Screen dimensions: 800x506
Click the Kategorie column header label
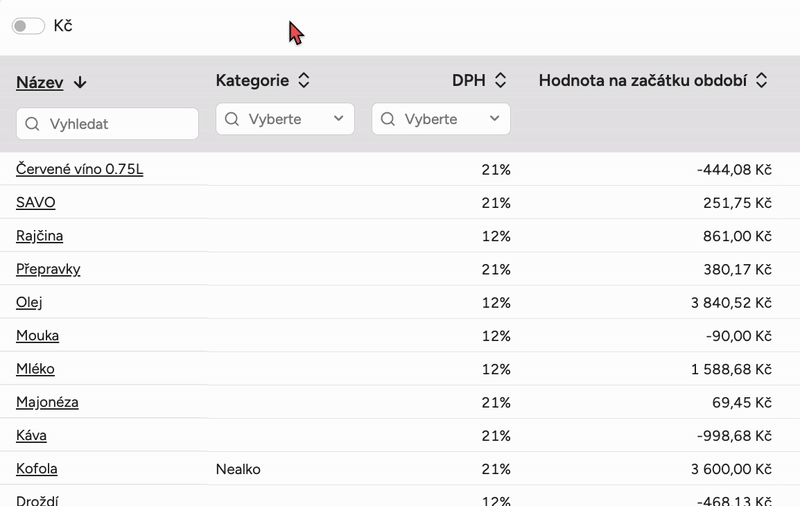[252, 81]
